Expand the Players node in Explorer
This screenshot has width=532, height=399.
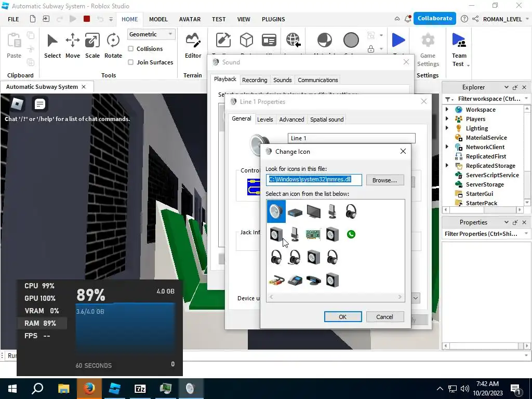[x=447, y=119]
